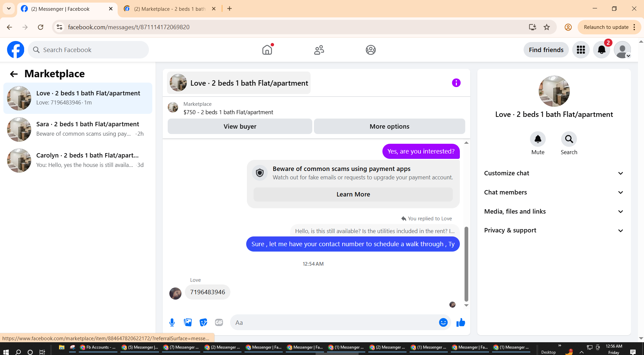Screen dimensions: 644x355
Task: Open Chrome three-dot menu
Action: pos(634,27)
